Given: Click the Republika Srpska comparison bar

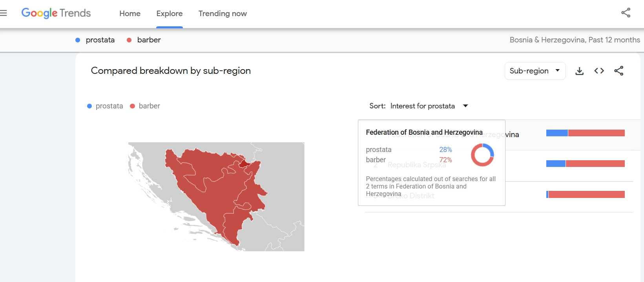Looking at the screenshot, I should [x=585, y=164].
